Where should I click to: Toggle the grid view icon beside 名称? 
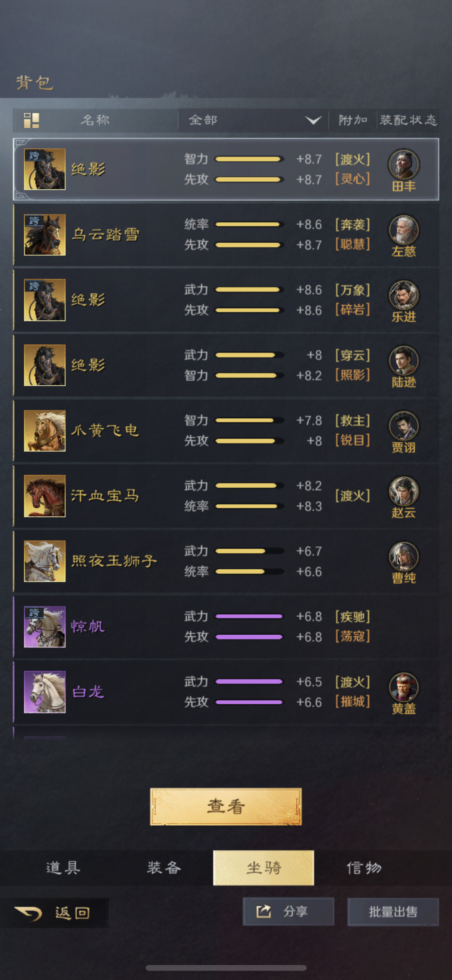pos(31,120)
